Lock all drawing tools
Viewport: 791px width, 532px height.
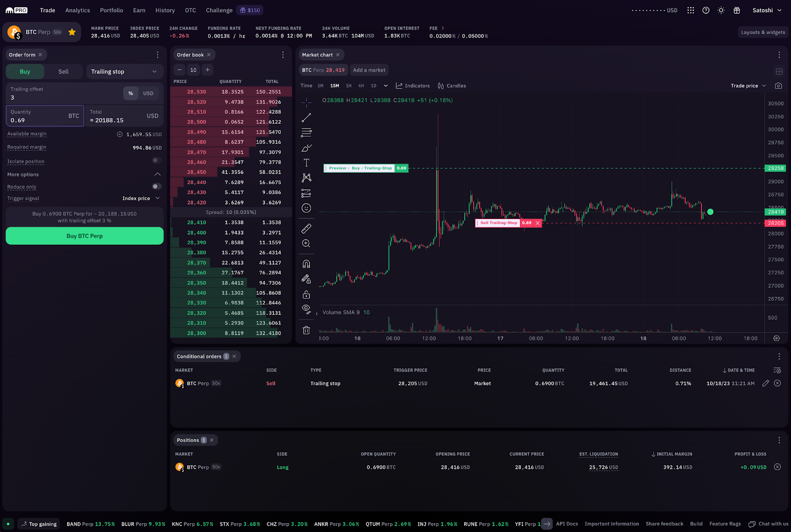pos(307,295)
